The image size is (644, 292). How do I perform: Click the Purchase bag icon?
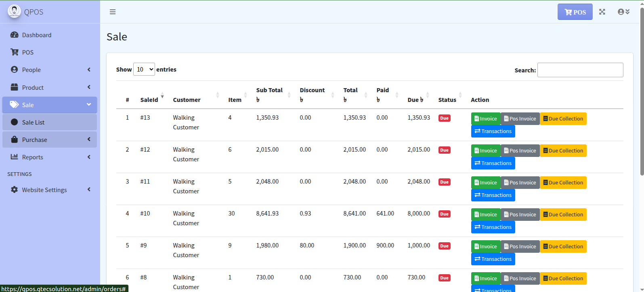pyautogui.click(x=15, y=140)
